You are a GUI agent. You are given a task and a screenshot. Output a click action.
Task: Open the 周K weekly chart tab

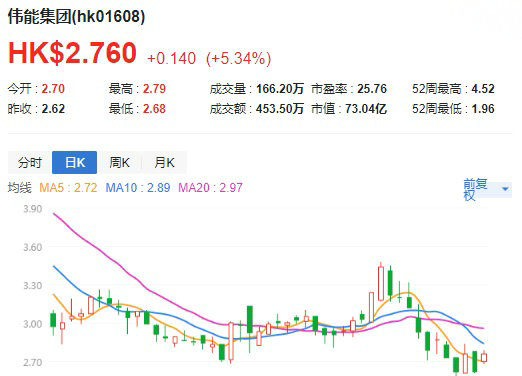(119, 163)
